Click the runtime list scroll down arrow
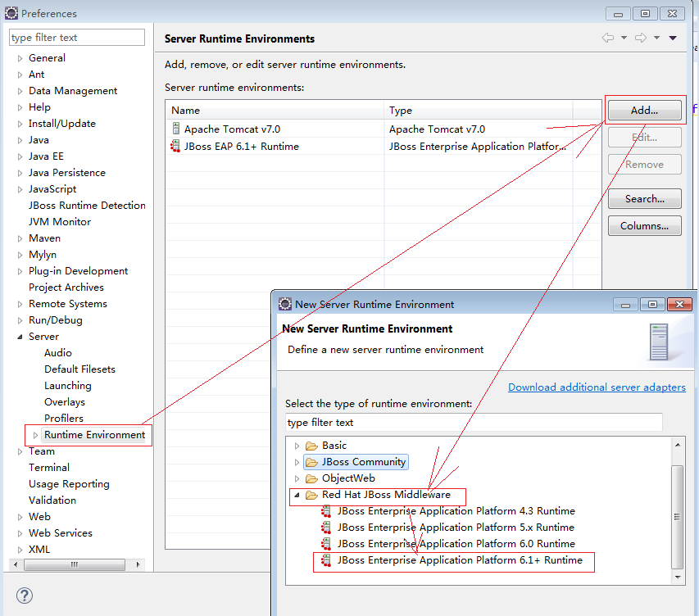Image resolution: width=699 pixels, height=616 pixels. pyautogui.click(x=678, y=577)
